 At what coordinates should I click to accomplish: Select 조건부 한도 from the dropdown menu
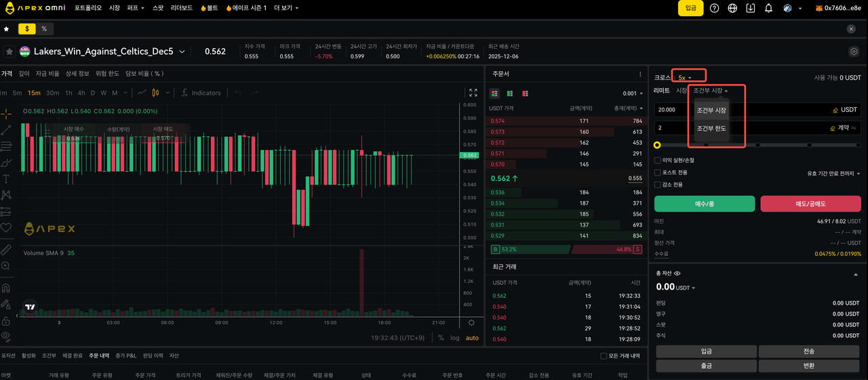(711, 128)
